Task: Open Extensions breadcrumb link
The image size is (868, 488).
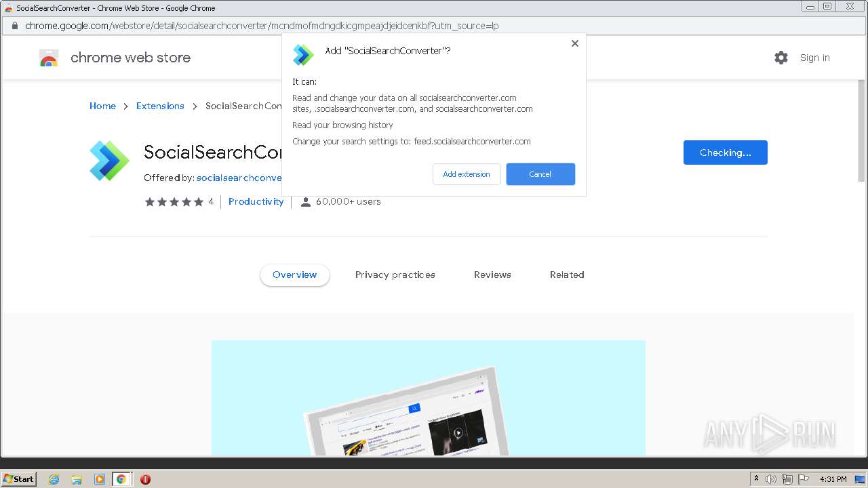Action: [x=160, y=106]
